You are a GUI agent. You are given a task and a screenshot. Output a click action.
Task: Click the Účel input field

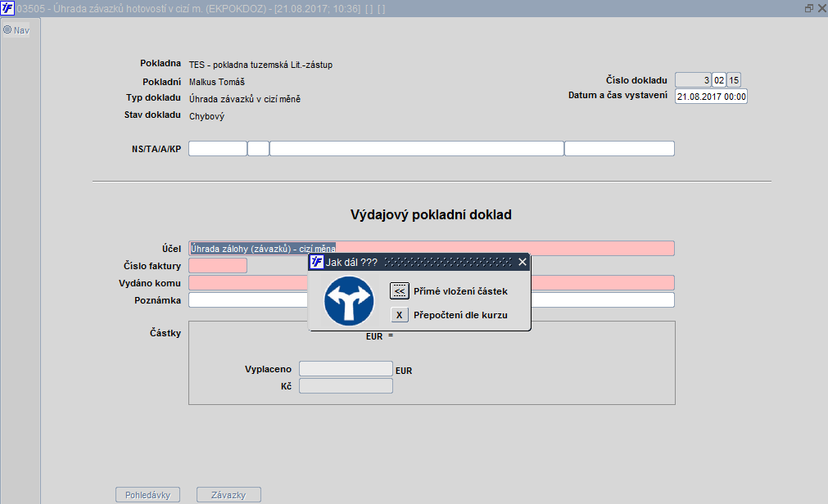click(x=432, y=249)
